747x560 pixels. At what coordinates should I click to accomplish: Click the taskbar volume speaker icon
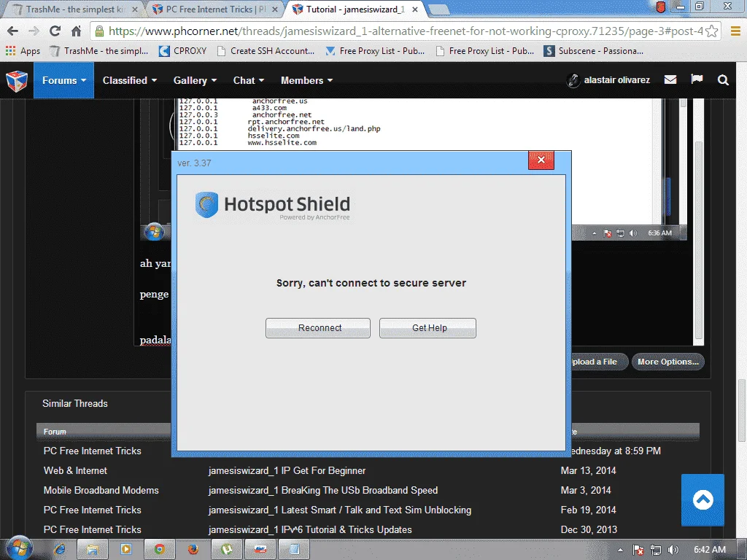[673, 550]
